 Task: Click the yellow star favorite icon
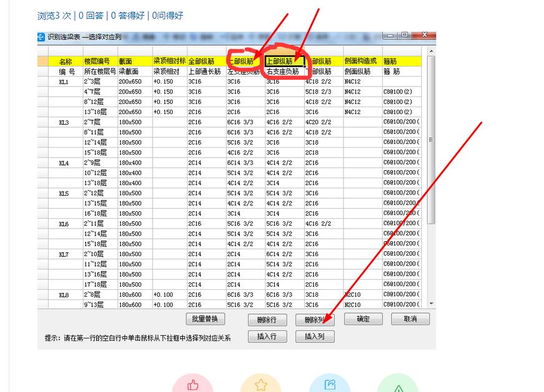[261, 385]
